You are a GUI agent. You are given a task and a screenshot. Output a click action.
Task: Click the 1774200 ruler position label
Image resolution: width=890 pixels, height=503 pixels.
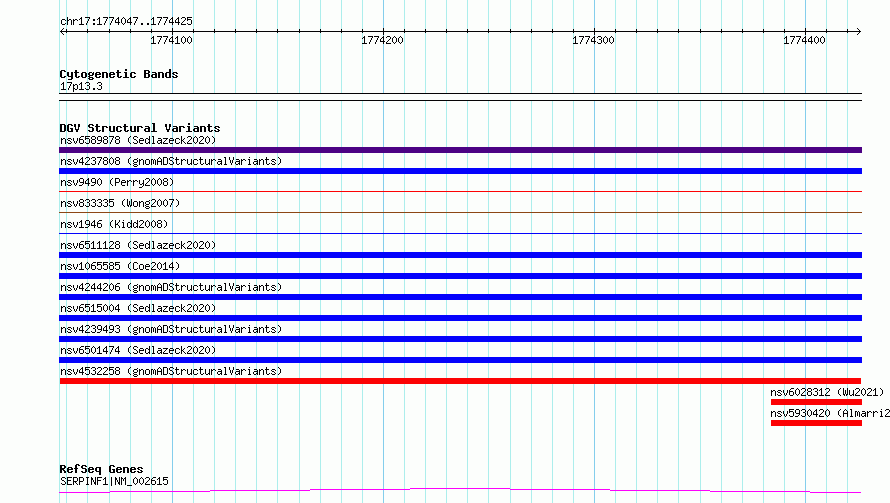coord(383,40)
